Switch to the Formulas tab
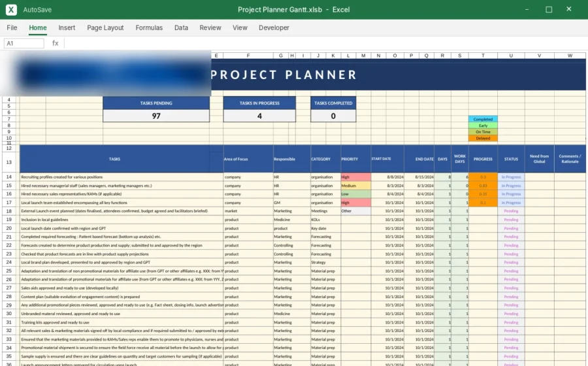 149,27
